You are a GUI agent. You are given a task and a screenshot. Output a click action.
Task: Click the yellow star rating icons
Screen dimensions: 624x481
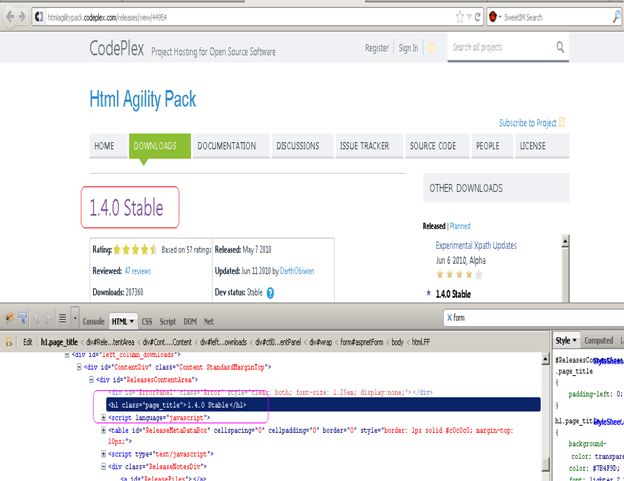point(135,250)
